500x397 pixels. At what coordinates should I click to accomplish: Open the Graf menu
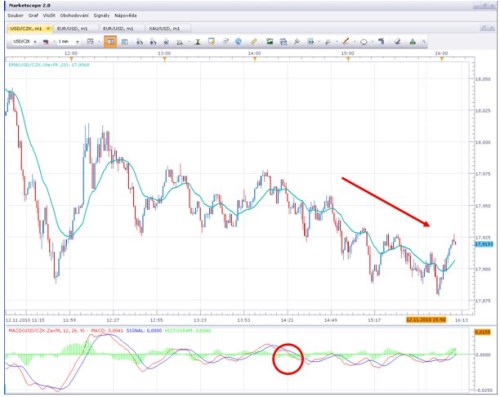[33, 15]
